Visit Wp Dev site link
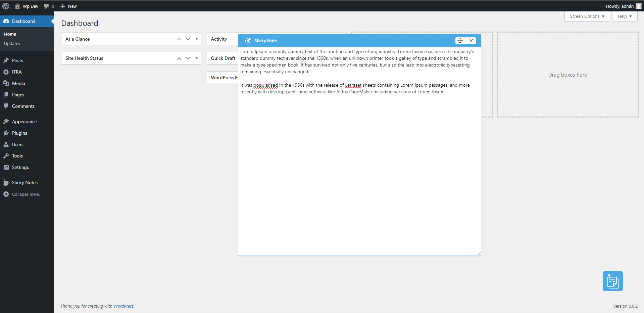644x313 pixels. click(31, 6)
